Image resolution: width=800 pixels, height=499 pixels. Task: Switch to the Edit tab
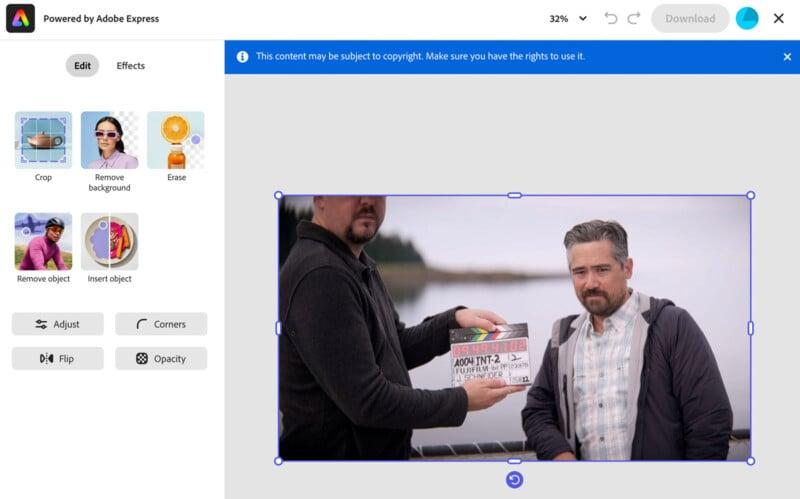click(82, 66)
